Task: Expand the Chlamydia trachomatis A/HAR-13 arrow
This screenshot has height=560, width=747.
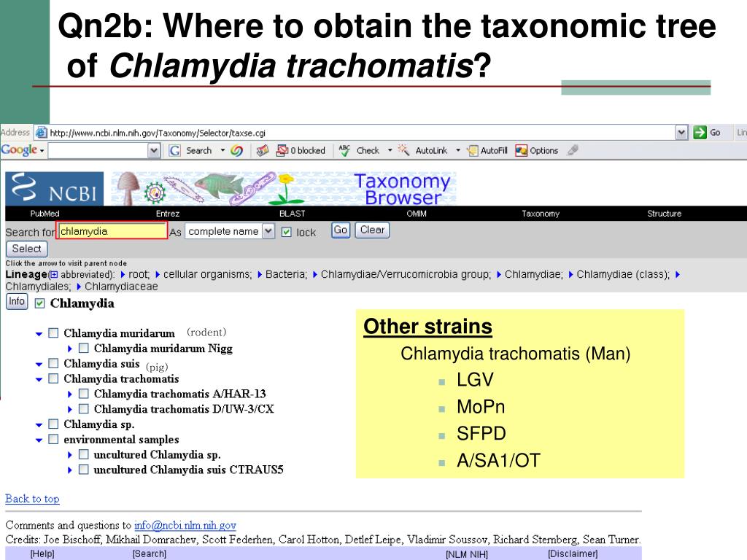Action: click(x=70, y=394)
